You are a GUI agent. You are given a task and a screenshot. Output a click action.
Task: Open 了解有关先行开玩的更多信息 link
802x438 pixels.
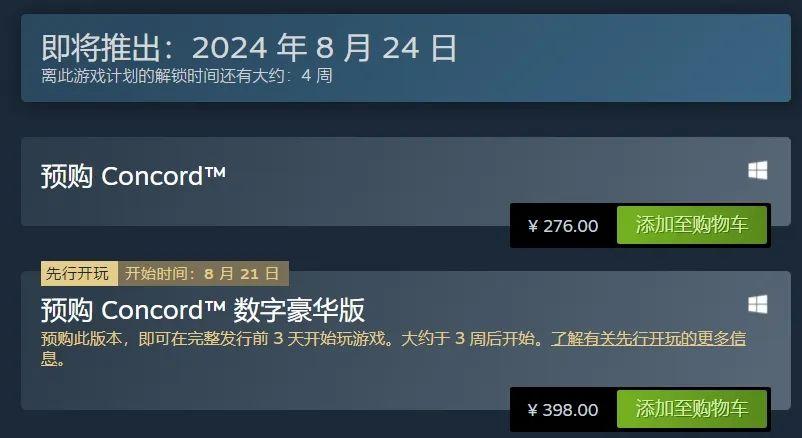point(648,339)
